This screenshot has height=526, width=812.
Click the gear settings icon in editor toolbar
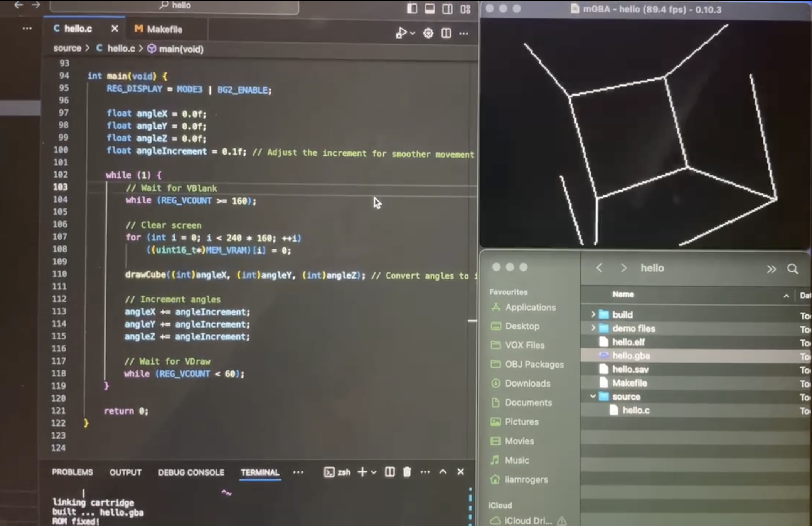click(x=428, y=34)
